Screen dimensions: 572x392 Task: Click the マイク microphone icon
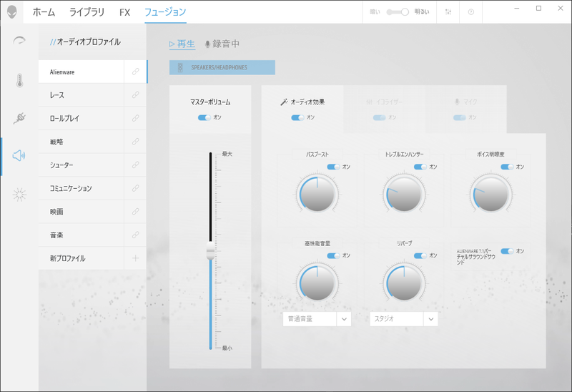click(457, 102)
